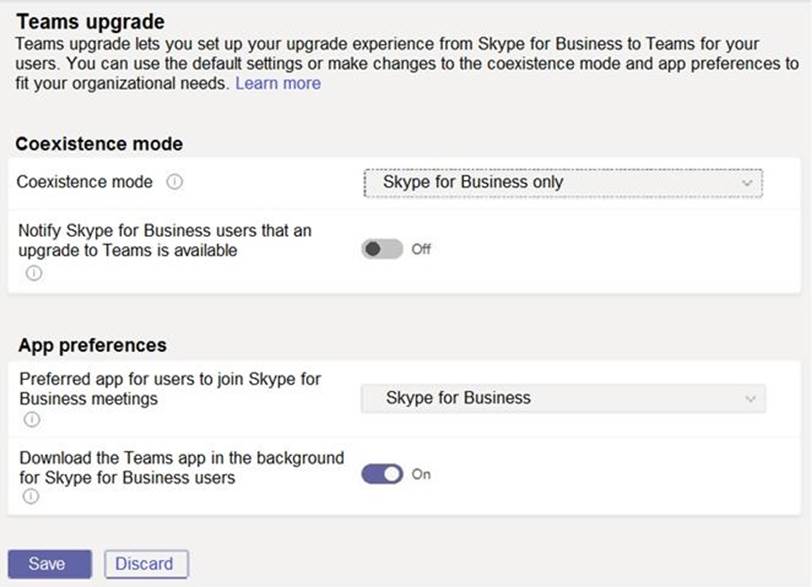Discard the changes

pos(145,564)
